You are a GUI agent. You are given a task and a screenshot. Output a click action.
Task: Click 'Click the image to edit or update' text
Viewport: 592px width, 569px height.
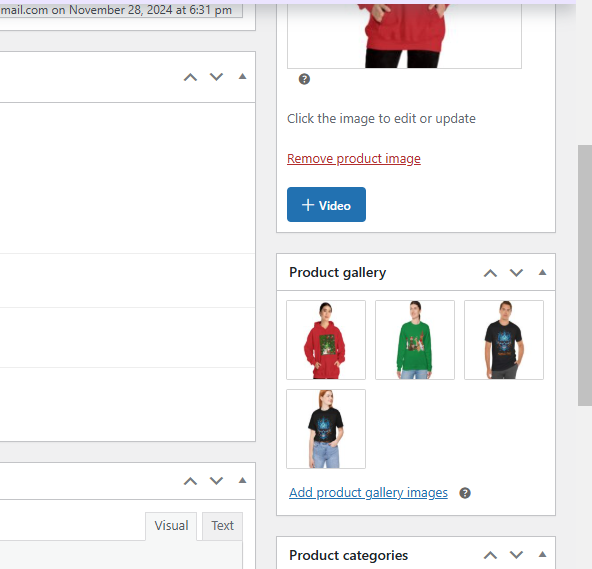pos(381,119)
